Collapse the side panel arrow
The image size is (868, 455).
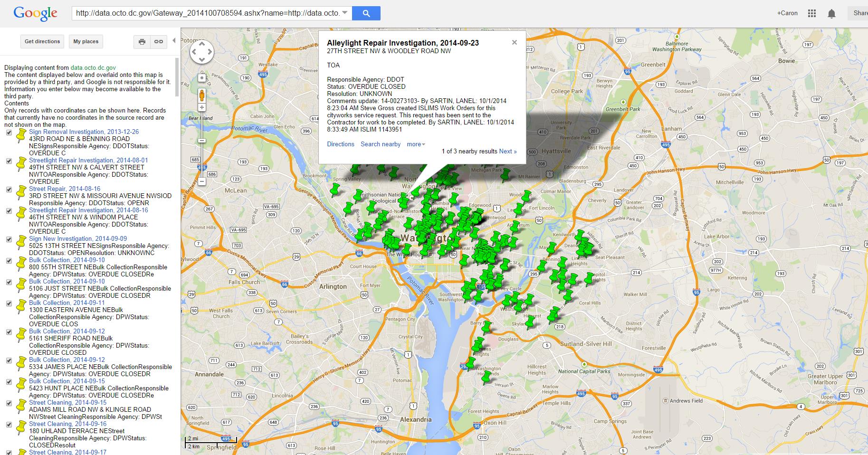click(x=174, y=41)
